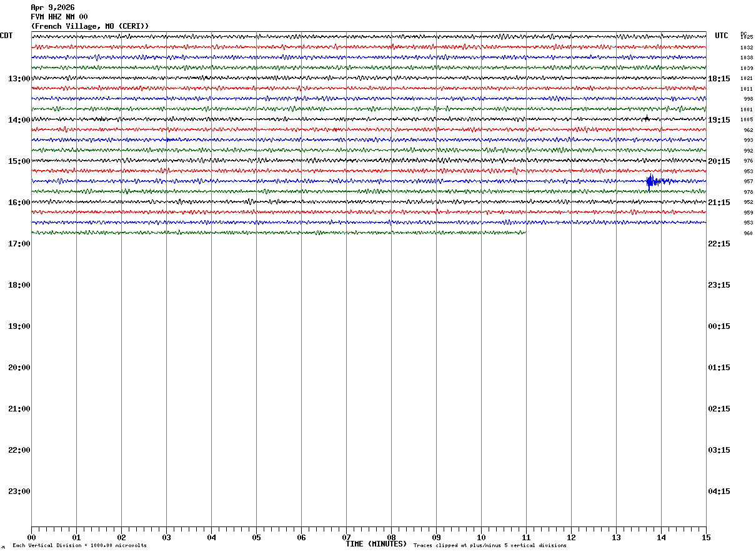756x554 pixels.
Task: Select the '23:00' CDT hour label
Action: click(x=19, y=491)
